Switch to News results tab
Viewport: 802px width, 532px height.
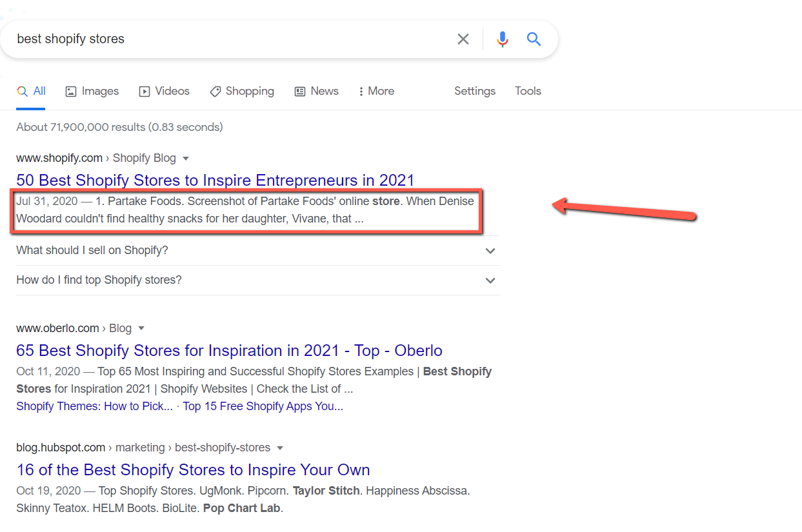click(317, 91)
